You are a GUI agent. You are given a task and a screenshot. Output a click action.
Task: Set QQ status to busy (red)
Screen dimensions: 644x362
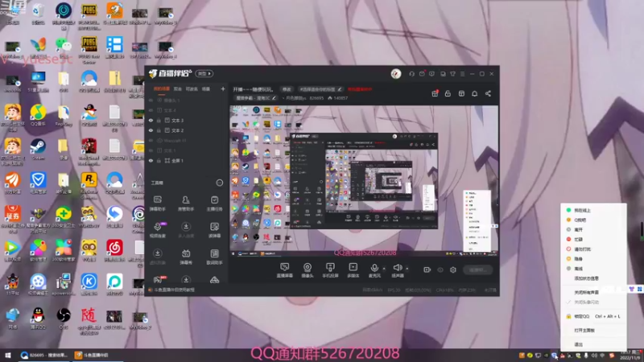point(593,239)
